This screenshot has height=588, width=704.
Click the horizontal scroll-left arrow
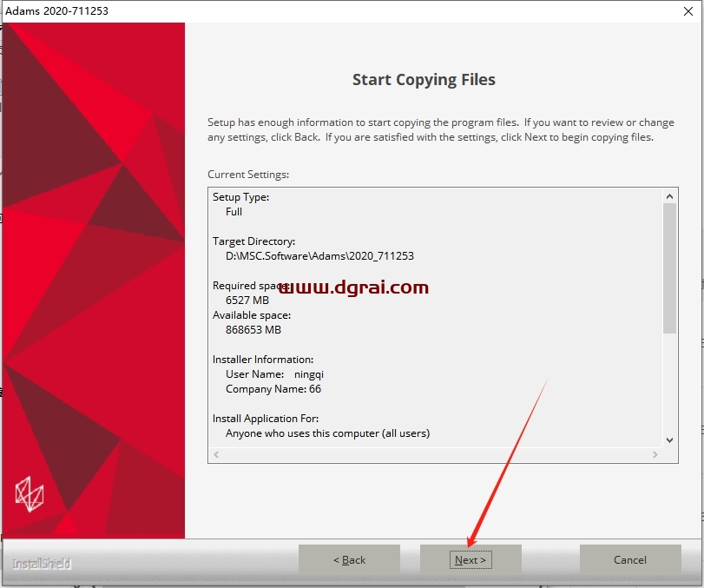coord(216,454)
